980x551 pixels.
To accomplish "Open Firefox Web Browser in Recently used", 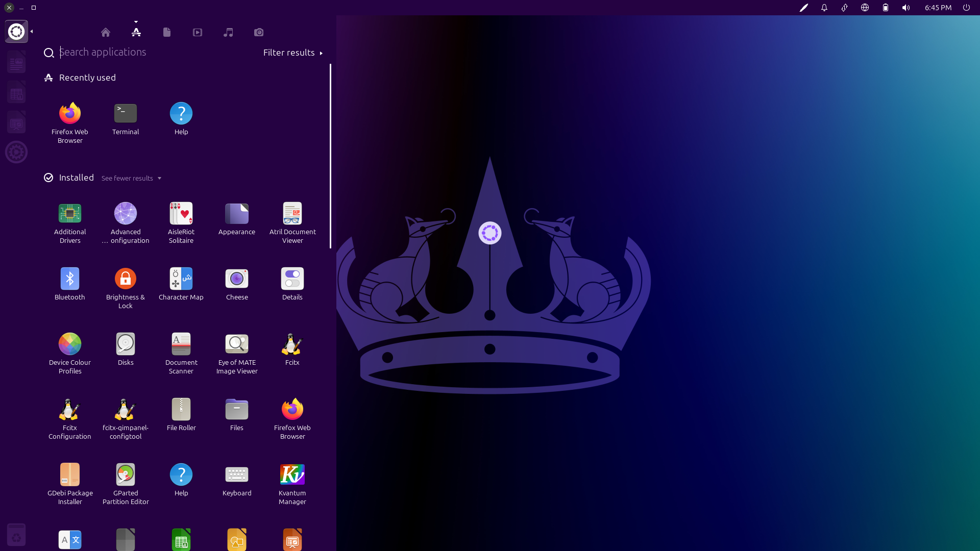I will coord(70,123).
